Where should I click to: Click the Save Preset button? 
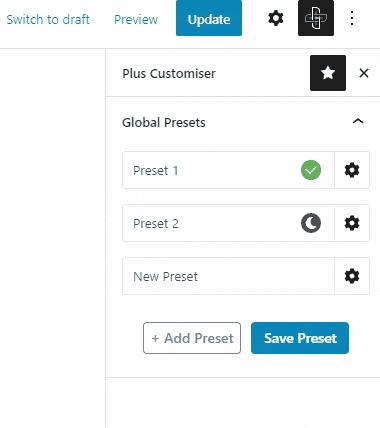point(300,338)
